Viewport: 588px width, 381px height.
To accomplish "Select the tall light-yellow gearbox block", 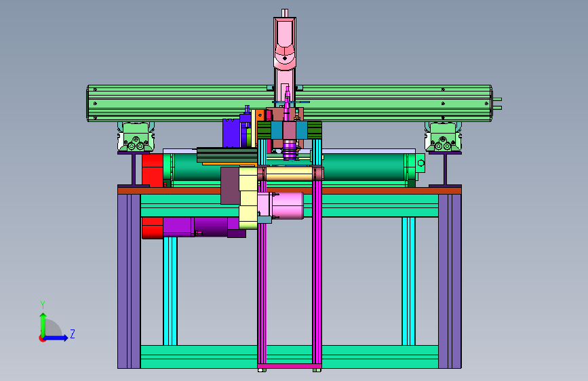I will pos(248,198).
